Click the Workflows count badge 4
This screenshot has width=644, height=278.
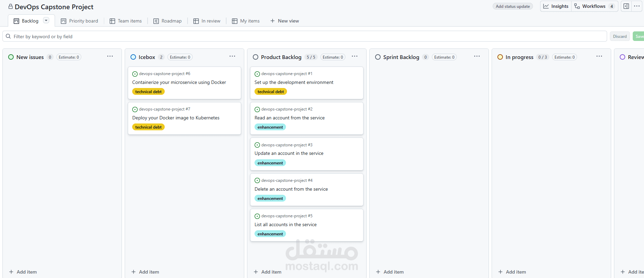(x=612, y=6)
